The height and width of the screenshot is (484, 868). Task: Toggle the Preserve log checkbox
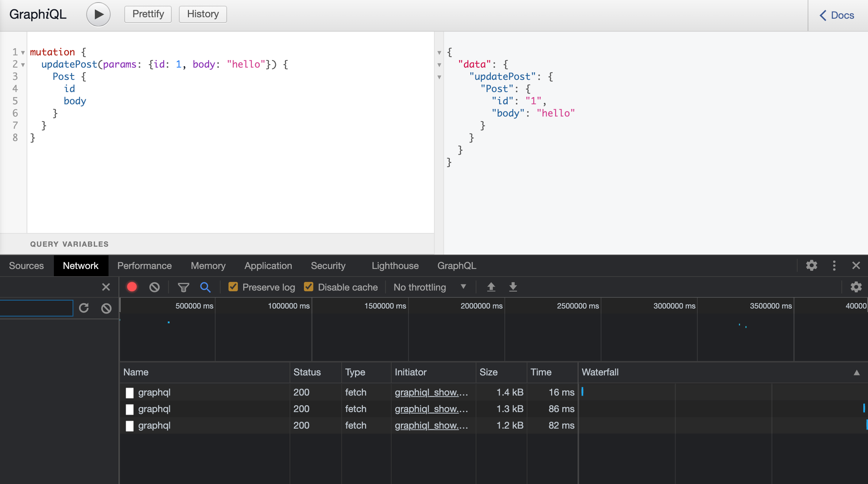233,287
